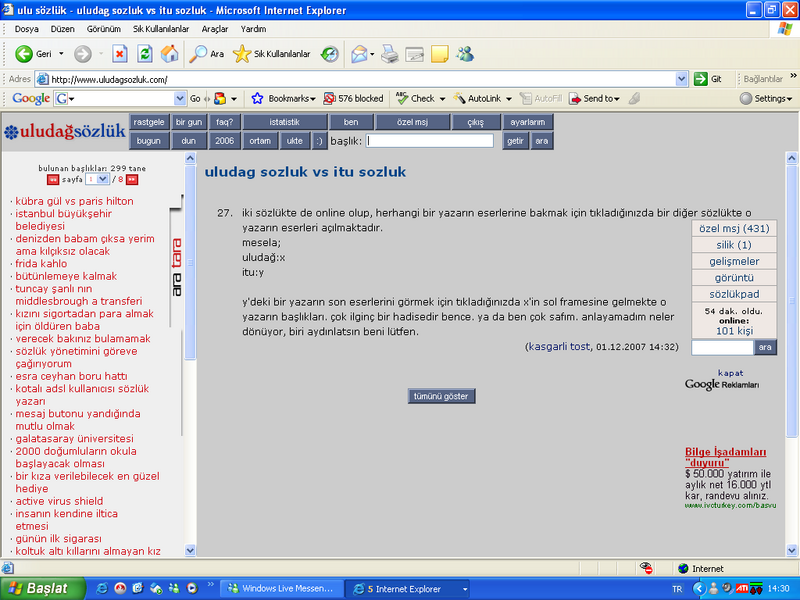This screenshot has height=600, width=800.
Task: Open Google toolbar Settings
Action: point(766,98)
